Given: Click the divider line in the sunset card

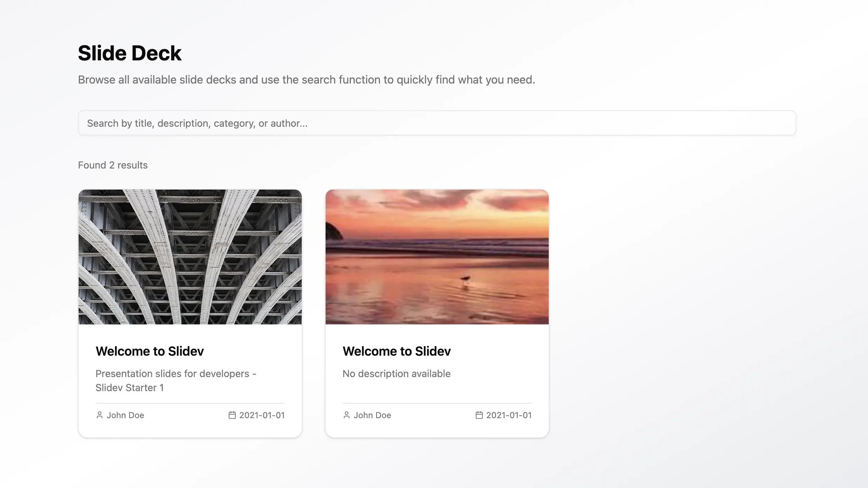Looking at the screenshot, I should coord(437,403).
